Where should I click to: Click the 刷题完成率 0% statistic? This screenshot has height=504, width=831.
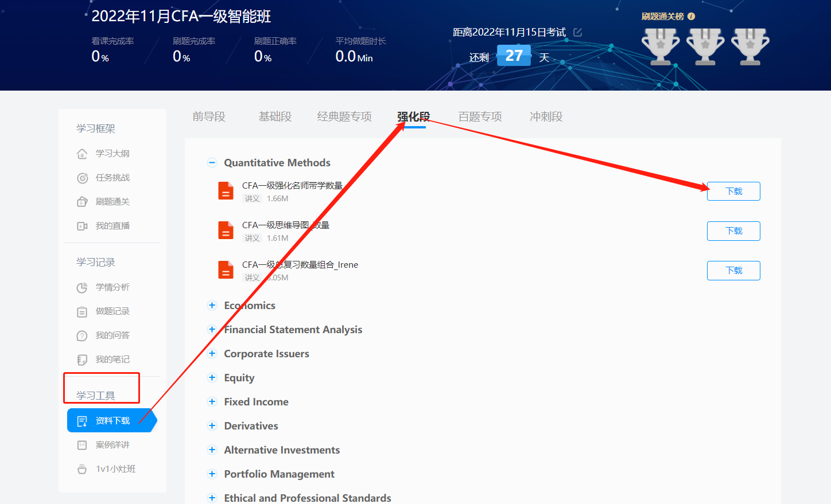click(194, 50)
